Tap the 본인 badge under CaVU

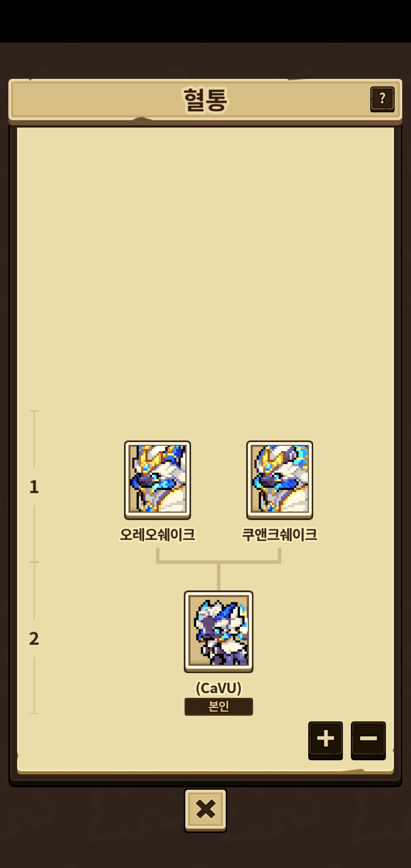(219, 707)
